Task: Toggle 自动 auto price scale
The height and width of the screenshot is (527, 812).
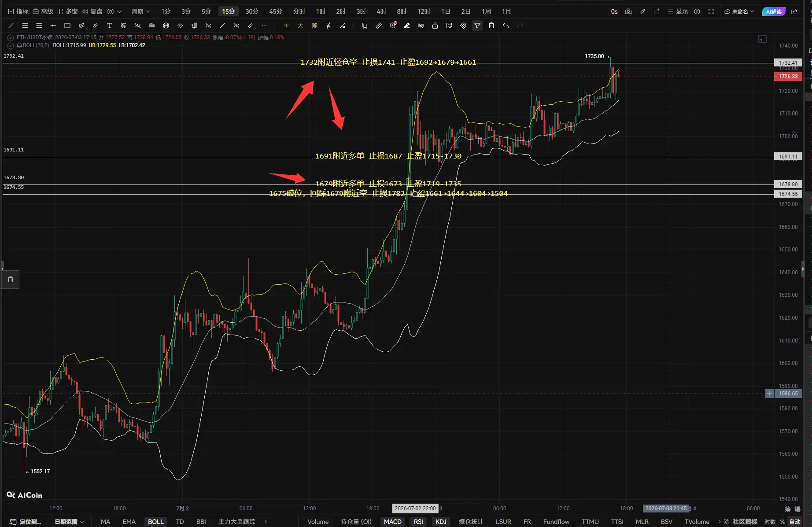Action: [x=795, y=522]
